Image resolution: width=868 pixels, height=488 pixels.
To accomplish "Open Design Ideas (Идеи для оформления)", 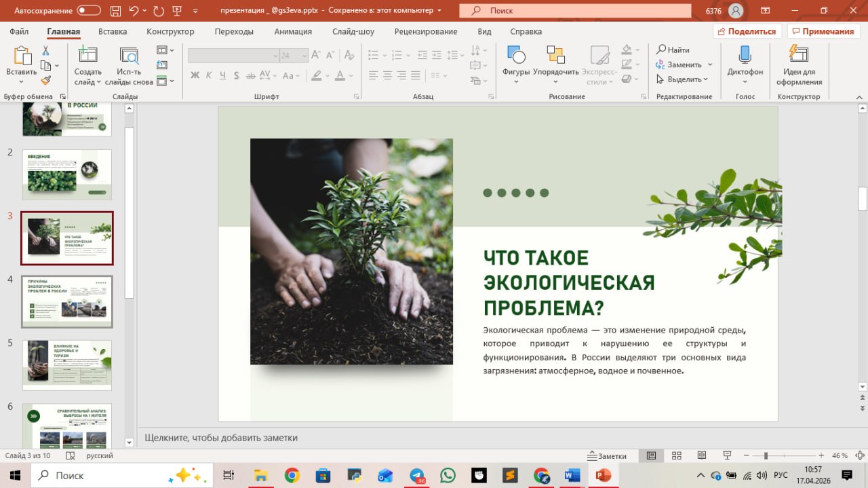I will coord(799,56).
